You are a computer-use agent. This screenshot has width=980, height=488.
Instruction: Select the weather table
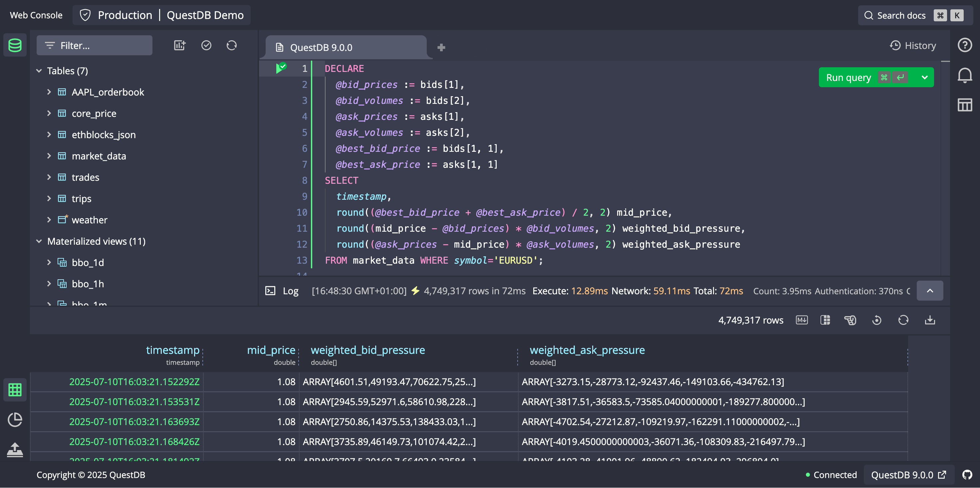pyautogui.click(x=90, y=220)
